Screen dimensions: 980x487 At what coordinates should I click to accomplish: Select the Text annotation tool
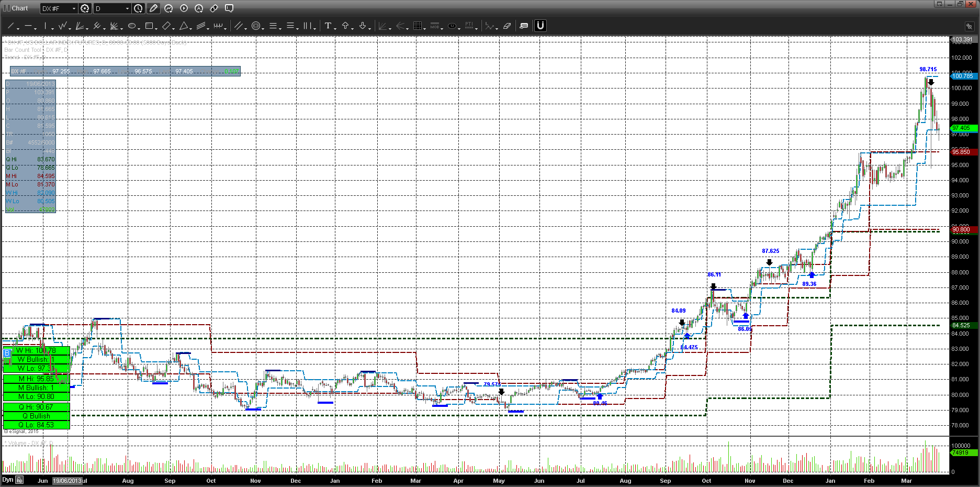point(328,26)
